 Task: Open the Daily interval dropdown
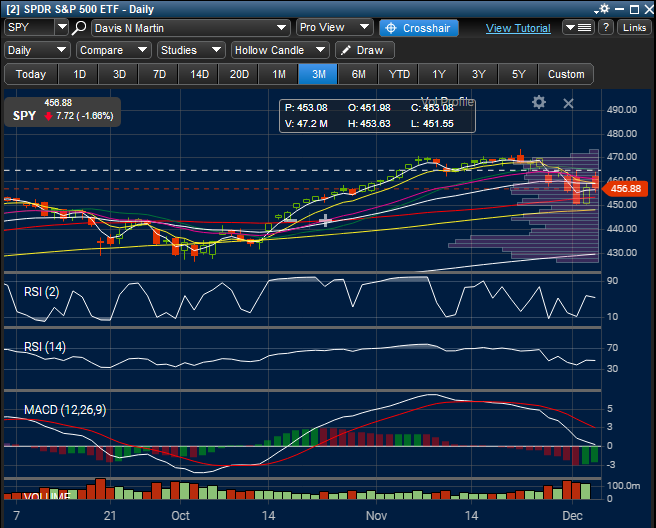[37, 50]
